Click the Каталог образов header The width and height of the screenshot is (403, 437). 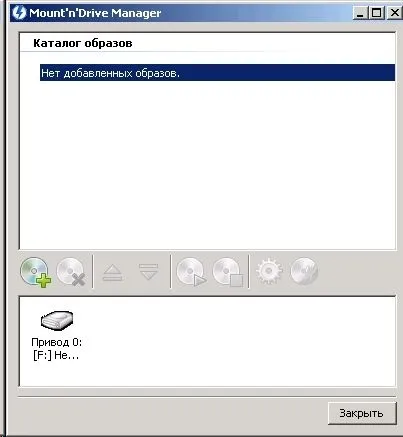pos(83,43)
